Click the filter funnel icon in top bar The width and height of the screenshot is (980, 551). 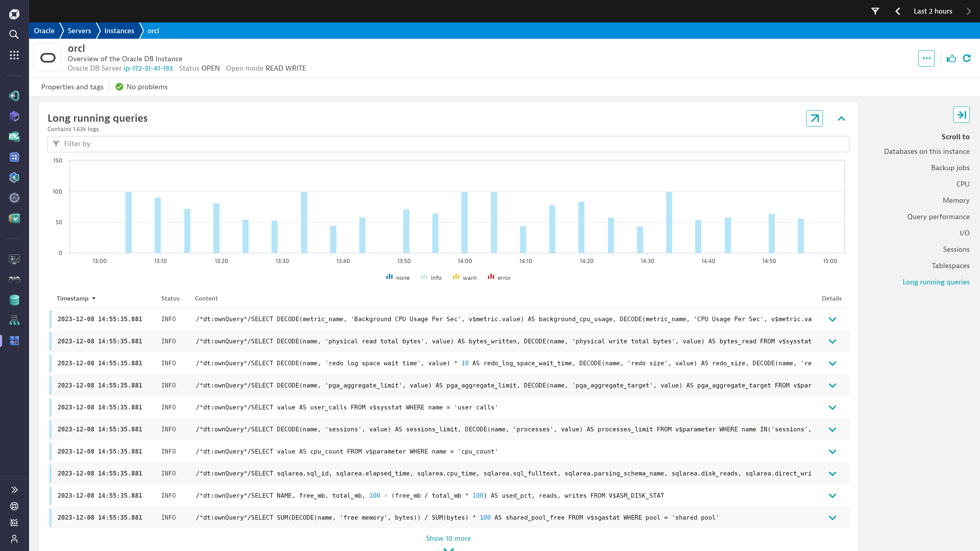coord(875,11)
